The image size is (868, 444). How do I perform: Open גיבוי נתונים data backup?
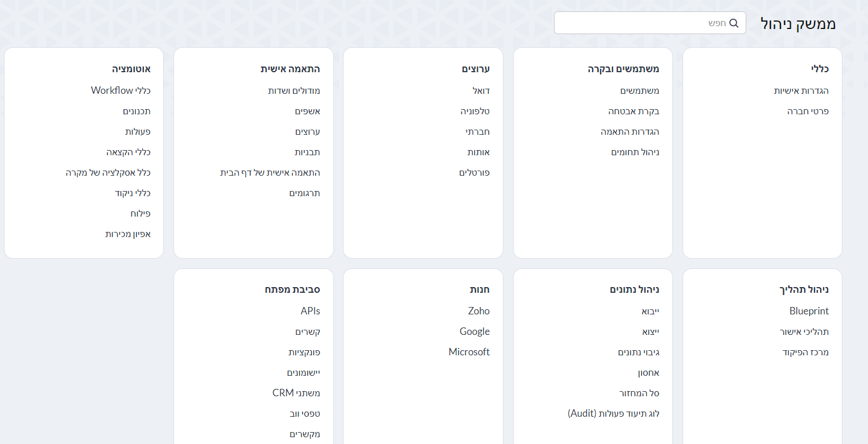click(638, 352)
